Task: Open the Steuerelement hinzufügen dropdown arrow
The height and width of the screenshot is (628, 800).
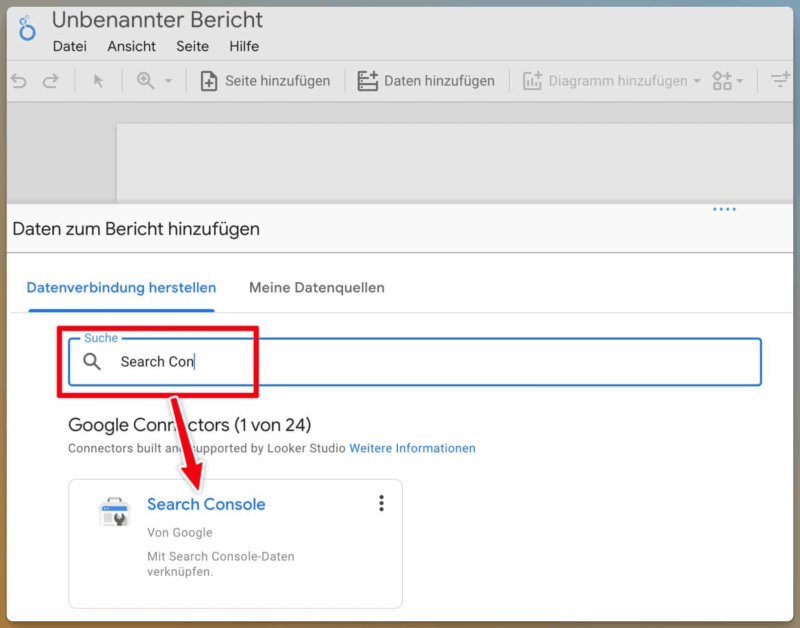Action: pos(740,81)
